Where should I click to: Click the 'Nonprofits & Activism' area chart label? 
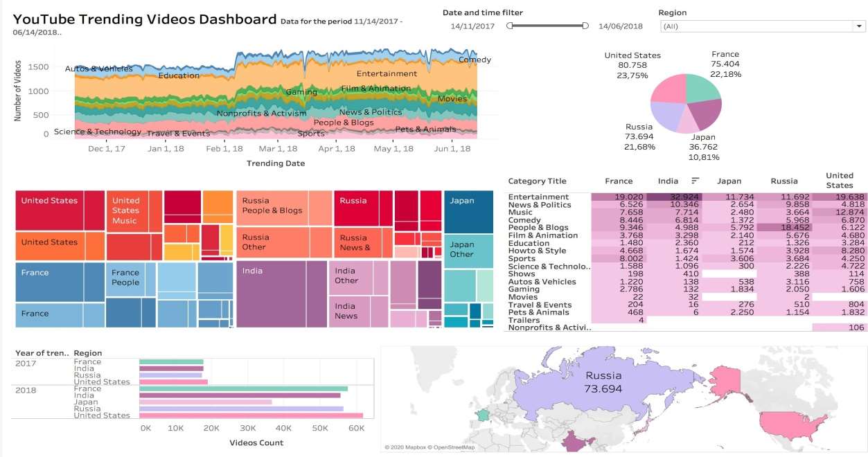pyautogui.click(x=261, y=114)
